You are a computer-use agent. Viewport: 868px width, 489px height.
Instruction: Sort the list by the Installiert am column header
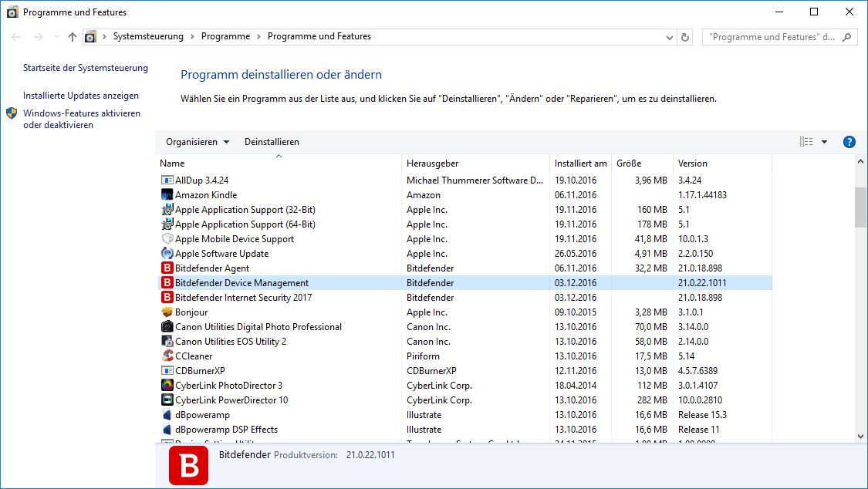click(581, 164)
